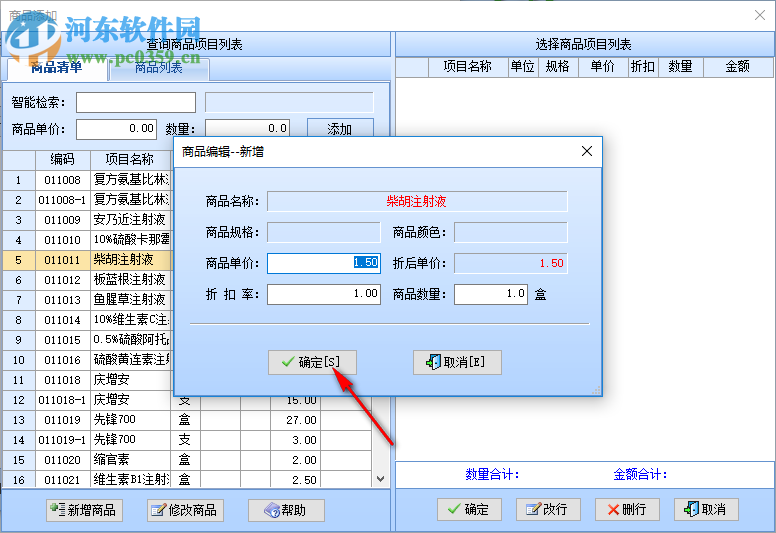776x533 pixels.
Task: Click code cell 011016
Action: (x=62, y=360)
